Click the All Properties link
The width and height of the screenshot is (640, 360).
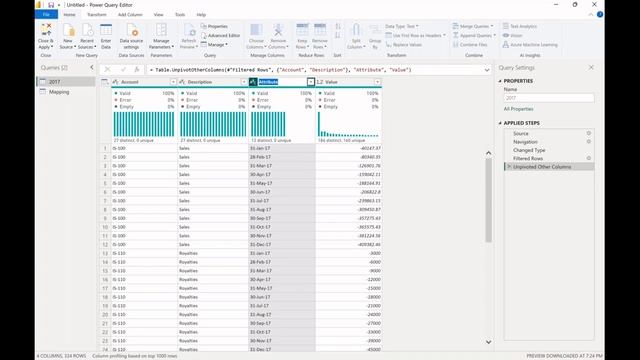click(518, 109)
